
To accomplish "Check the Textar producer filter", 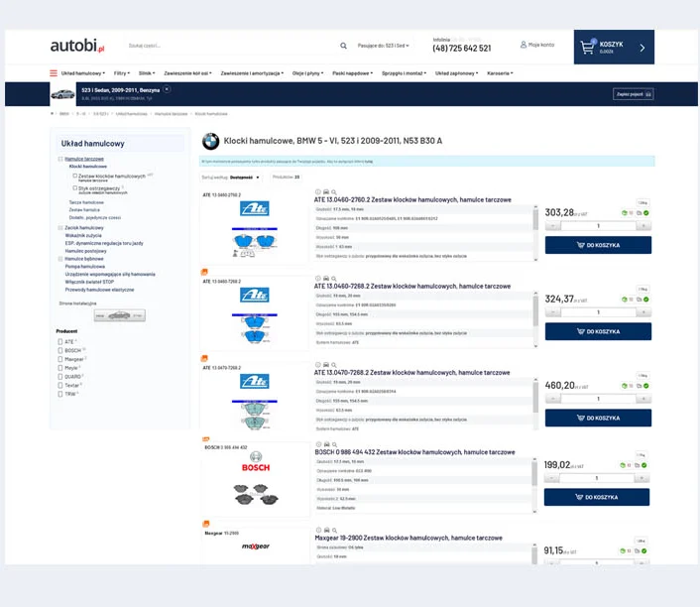I will coord(60,385).
